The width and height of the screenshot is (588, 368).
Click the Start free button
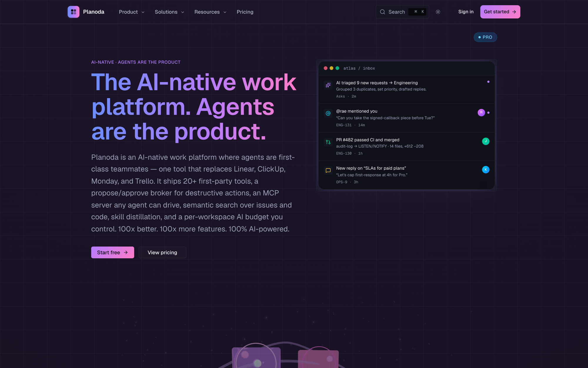pyautogui.click(x=113, y=252)
